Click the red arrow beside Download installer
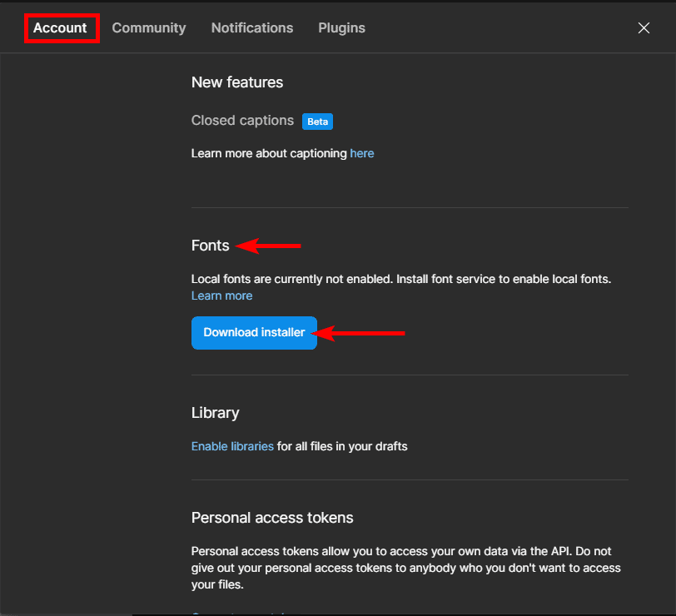 coord(362,333)
